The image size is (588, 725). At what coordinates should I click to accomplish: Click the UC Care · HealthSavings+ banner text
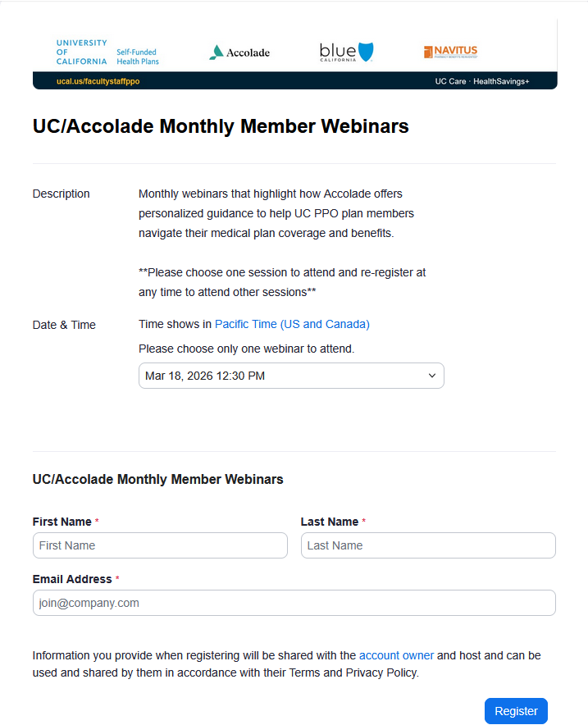click(482, 82)
